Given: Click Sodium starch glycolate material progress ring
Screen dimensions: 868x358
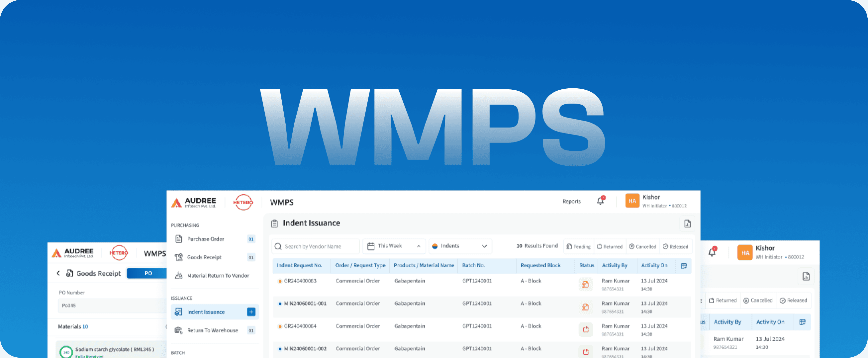Looking at the screenshot, I should tap(66, 352).
